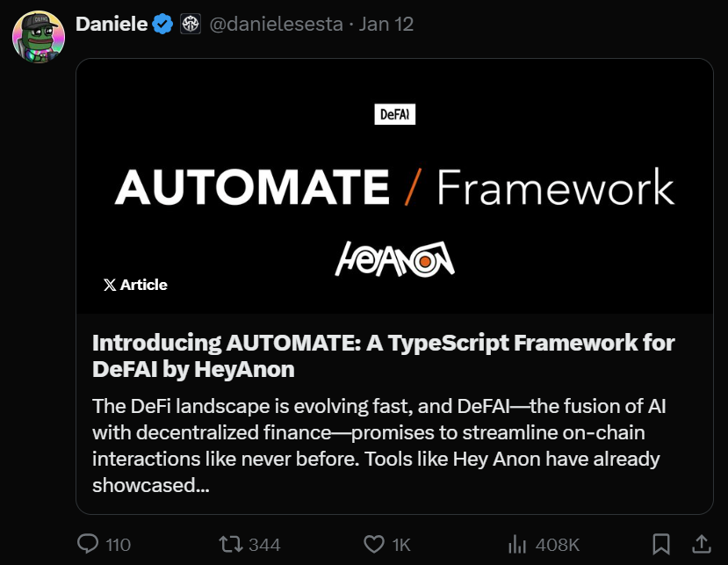Open the AUTOMATE Framework article banner image
This screenshot has width=728, height=565.
coord(394,186)
